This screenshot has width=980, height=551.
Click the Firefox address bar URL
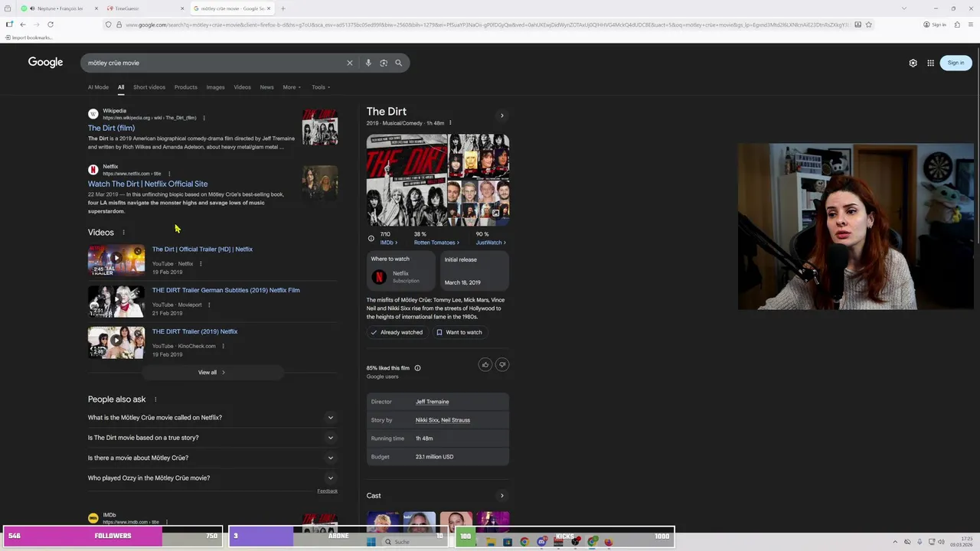tap(487, 24)
